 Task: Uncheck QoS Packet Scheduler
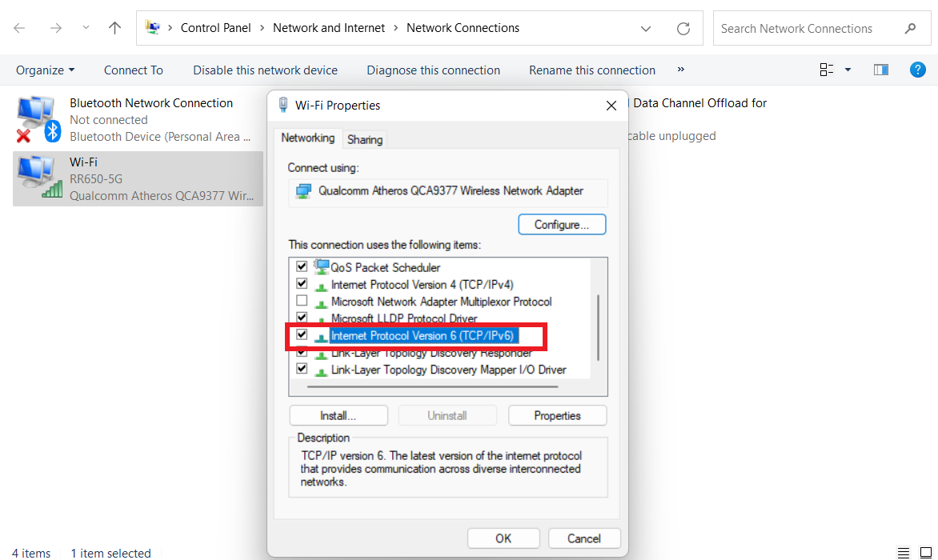pos(302,266)
